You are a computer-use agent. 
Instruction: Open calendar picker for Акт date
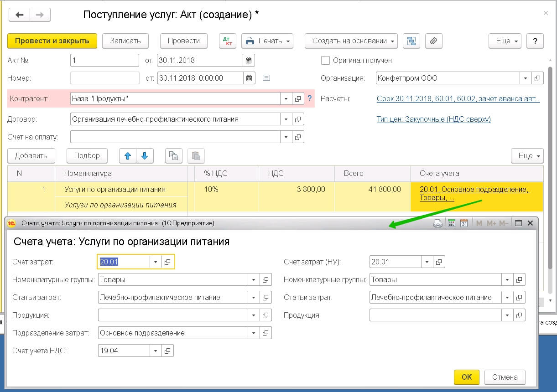(x=249, y=60)
